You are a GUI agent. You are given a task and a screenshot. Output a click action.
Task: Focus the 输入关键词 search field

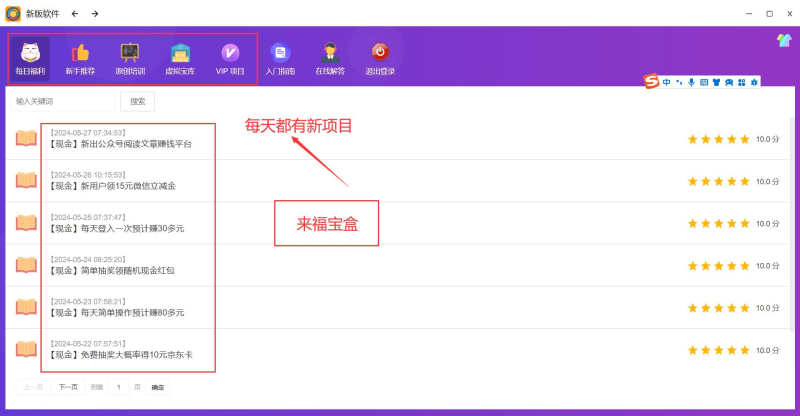(x=63, y=101)
